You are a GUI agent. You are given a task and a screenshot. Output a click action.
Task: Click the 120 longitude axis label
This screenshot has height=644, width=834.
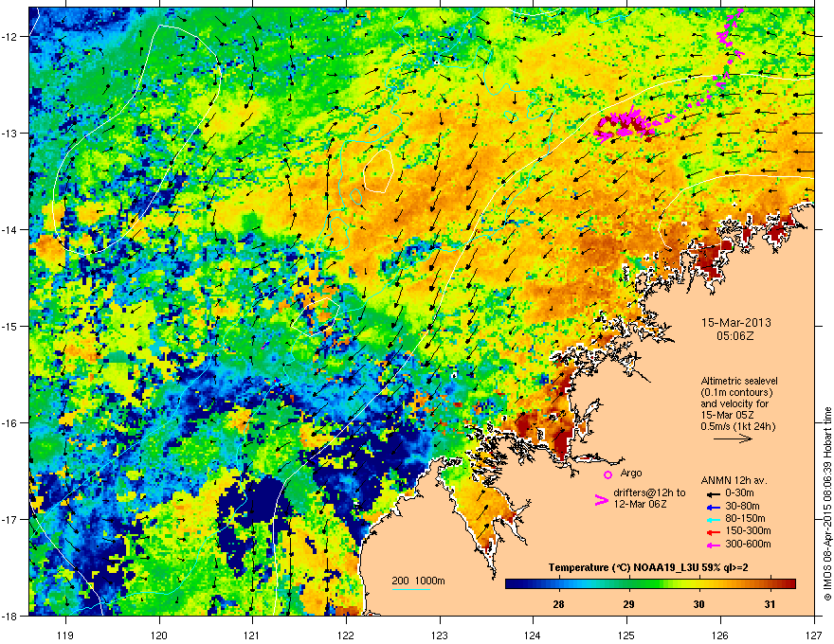pos(159,635)
